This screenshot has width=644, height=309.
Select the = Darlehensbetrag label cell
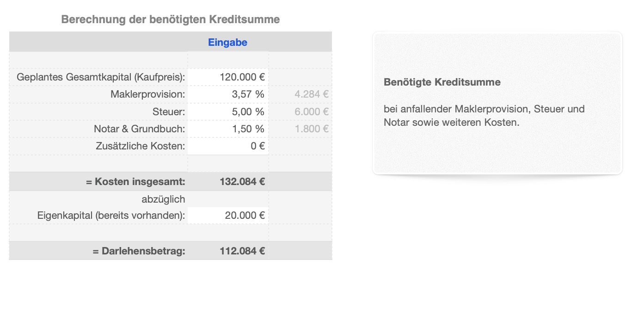(x=139, y=251)
